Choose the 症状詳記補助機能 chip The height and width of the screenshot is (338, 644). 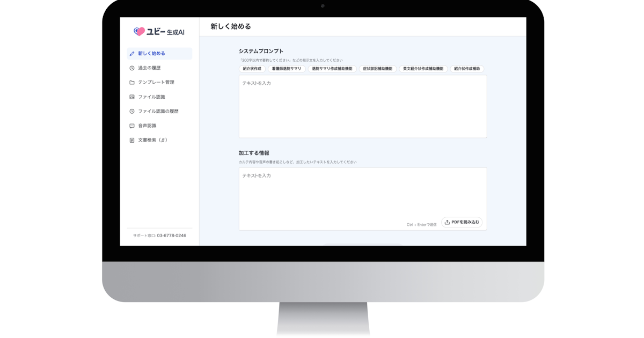tap(378, 69)
